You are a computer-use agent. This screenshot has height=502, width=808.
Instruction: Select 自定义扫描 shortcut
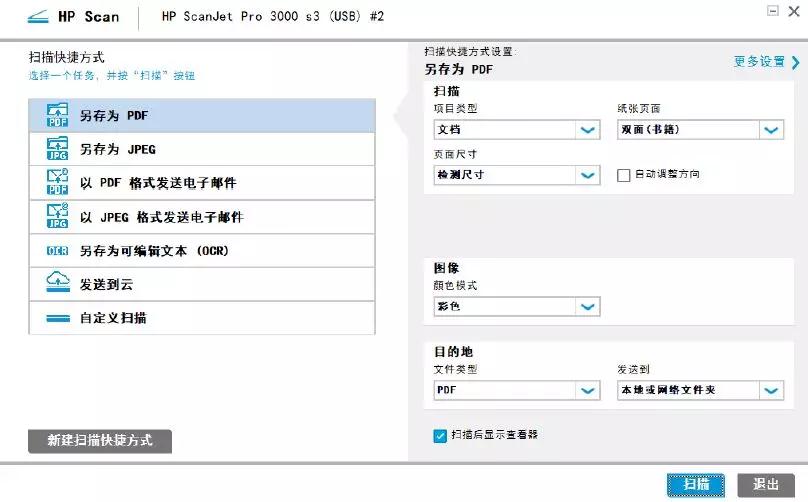202,318
